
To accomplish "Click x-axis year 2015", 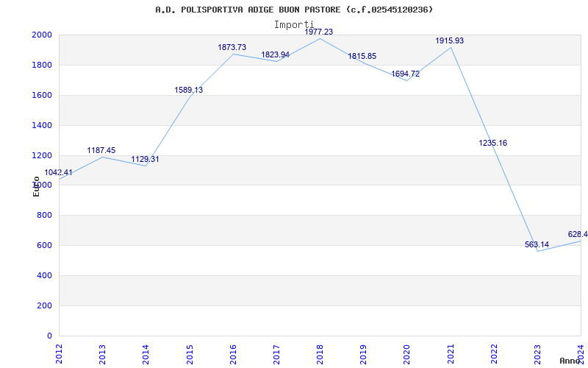I will (x=190, y=354).
